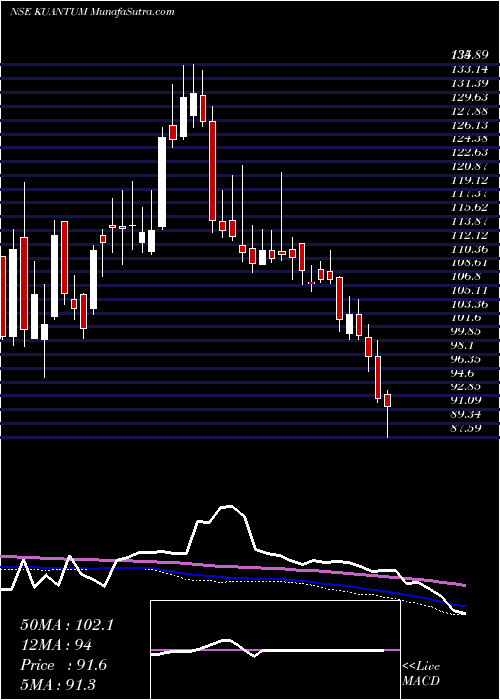Click the <<Live MACD label
This screenshot has height=700, width=500.
click(421, 674)
